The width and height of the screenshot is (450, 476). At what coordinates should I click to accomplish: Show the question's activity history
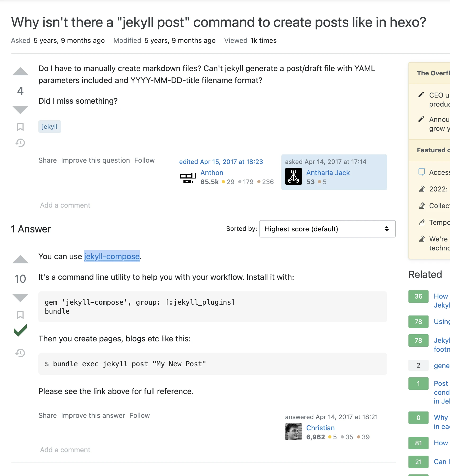tap(20, 143)
